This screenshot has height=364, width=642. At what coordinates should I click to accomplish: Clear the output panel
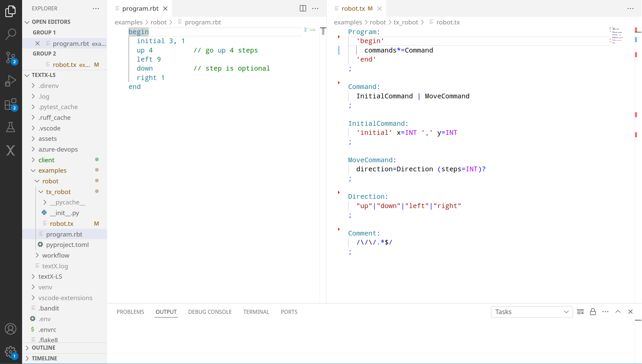(x=580, y=312)
